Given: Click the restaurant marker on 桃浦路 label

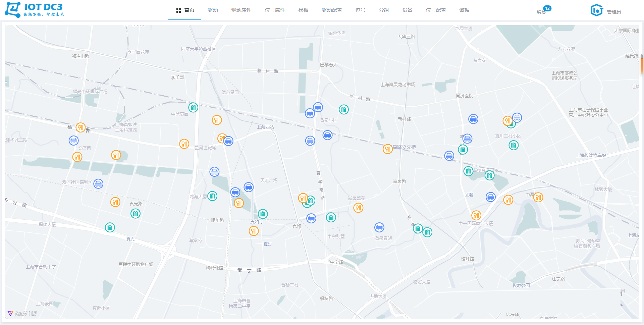Looking at the screenshot, I should tap(80, 127).
